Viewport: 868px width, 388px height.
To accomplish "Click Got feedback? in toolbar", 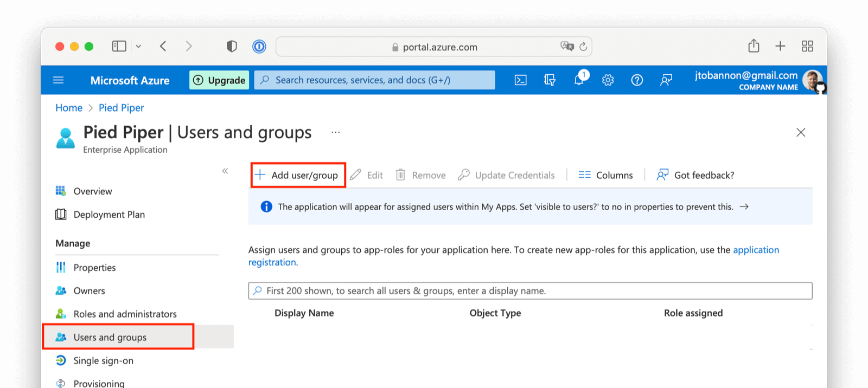I will click(x=695, y=175).
